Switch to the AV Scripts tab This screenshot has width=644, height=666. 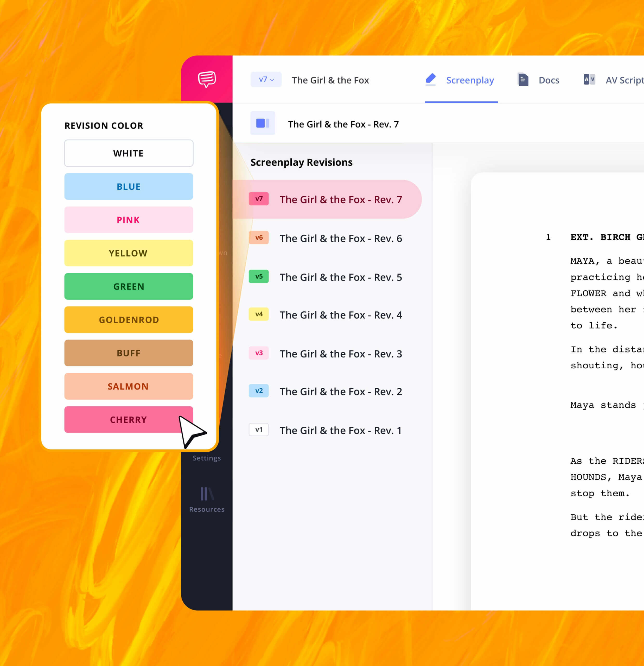pyautogui.click(x=624, y=80)
